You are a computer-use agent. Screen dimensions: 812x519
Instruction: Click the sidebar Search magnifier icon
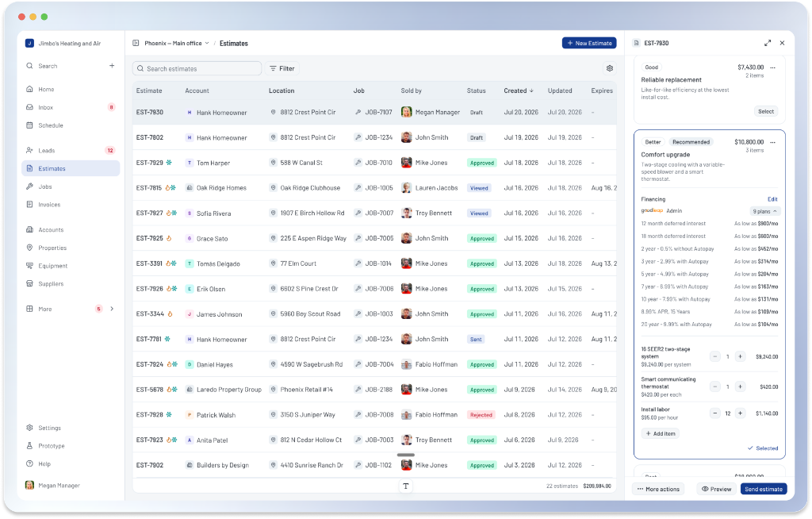pyautogui.click(x=29, y=66)
